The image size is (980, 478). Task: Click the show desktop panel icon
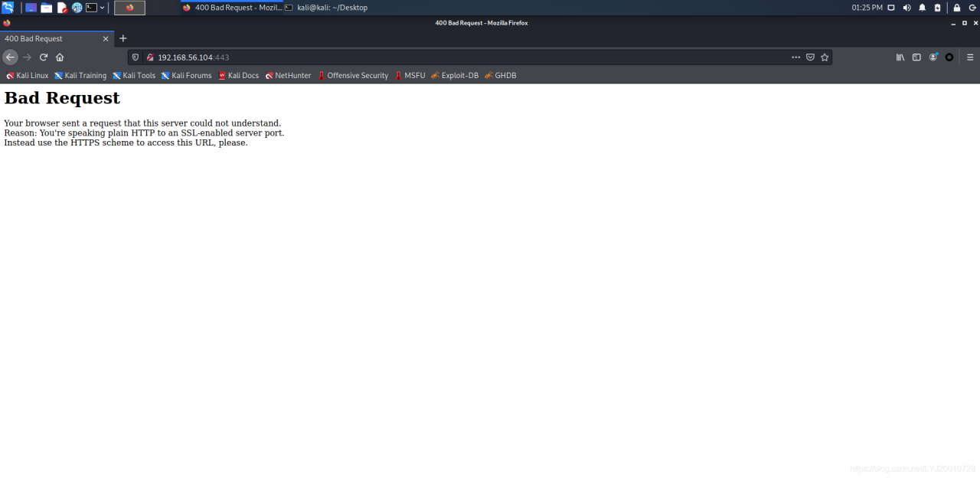point(31,8)
